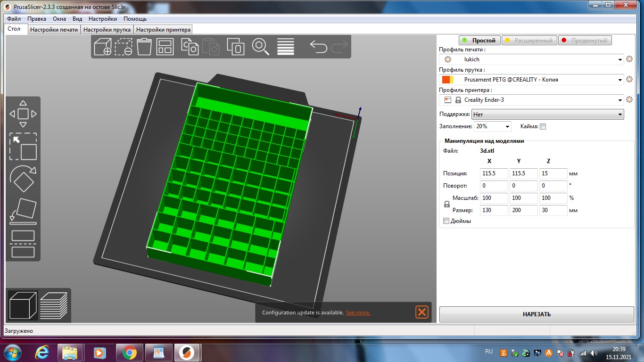The image size is (644, 362).
Task: Select the green 3D model on the bed
Action: [229, 184]
